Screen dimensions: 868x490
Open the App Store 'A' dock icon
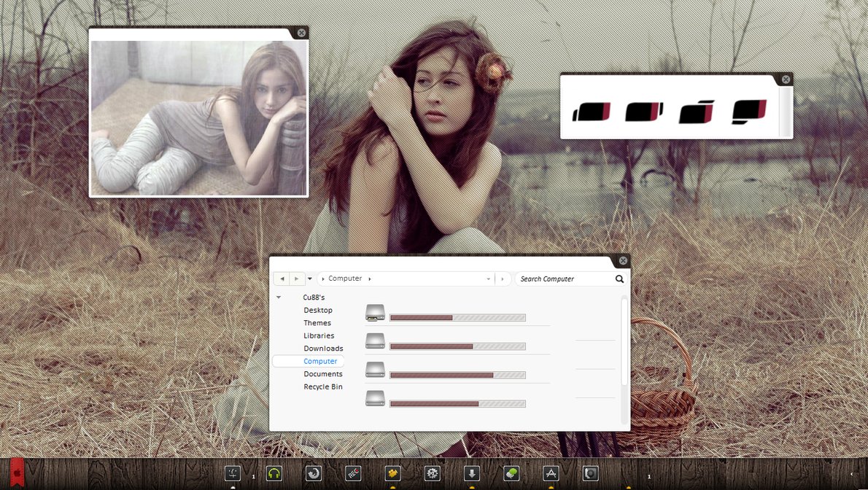(551, 473)
